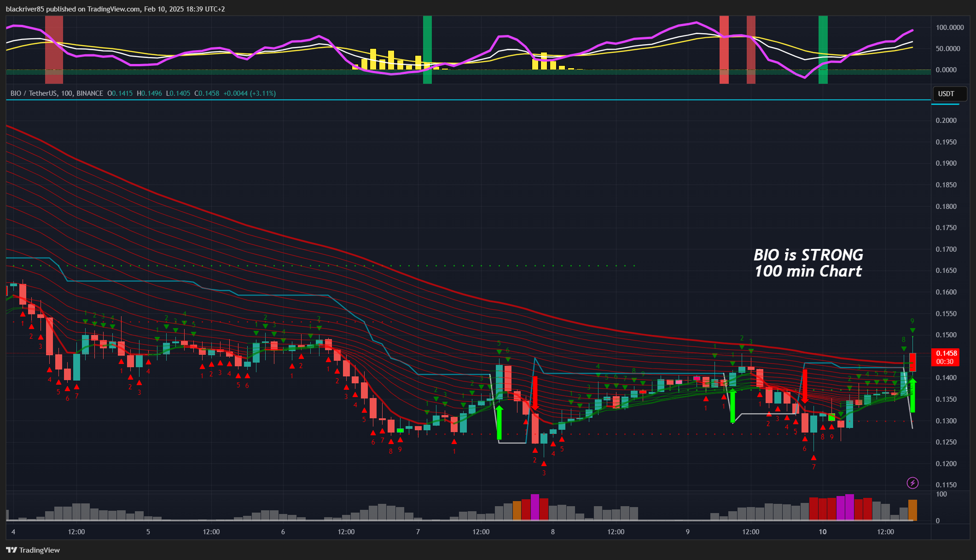Click the 0.1650 price axis label

coord(946,271)
